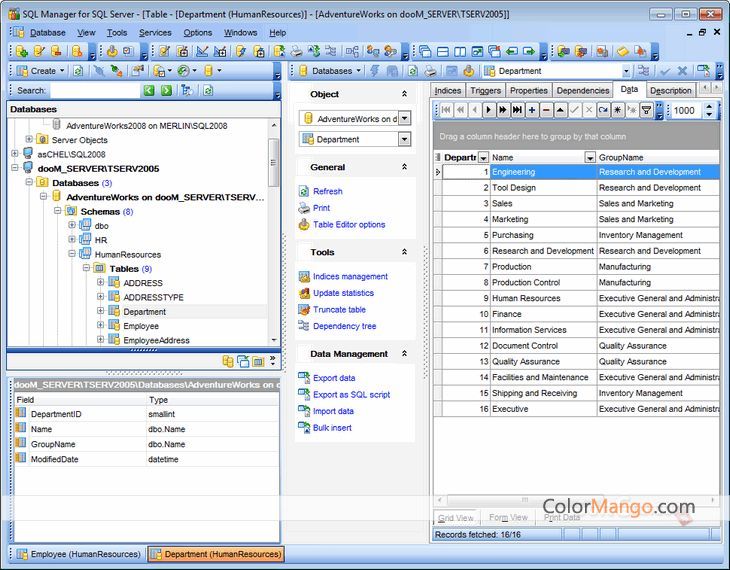Switch to the Employee (HumanResources) window tab
The image size is (730, 570).
pyautogui.click(x=79, y=554)
